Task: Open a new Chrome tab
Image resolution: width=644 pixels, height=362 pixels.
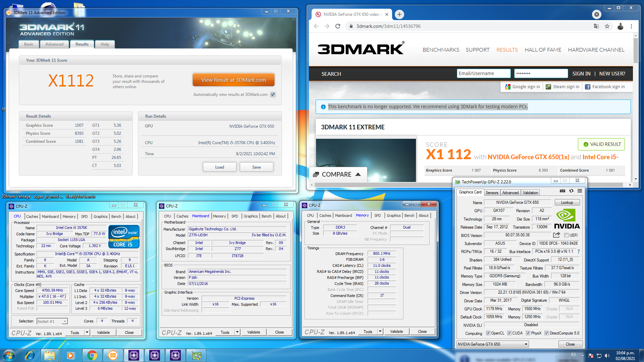Action: click(x=399, y=14)
